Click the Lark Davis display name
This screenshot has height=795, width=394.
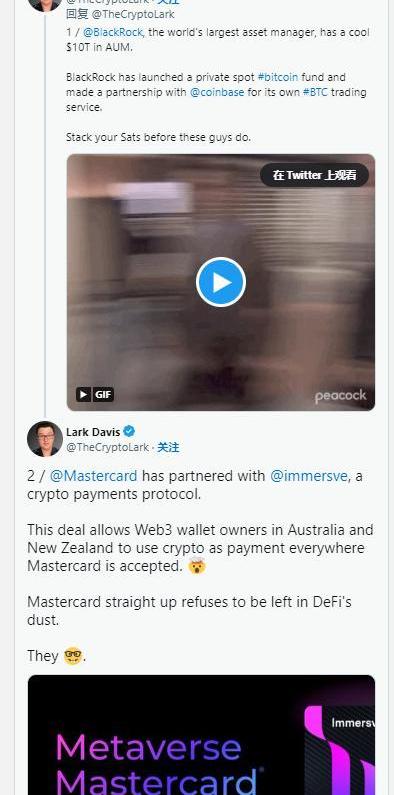[x=93, y=432]
